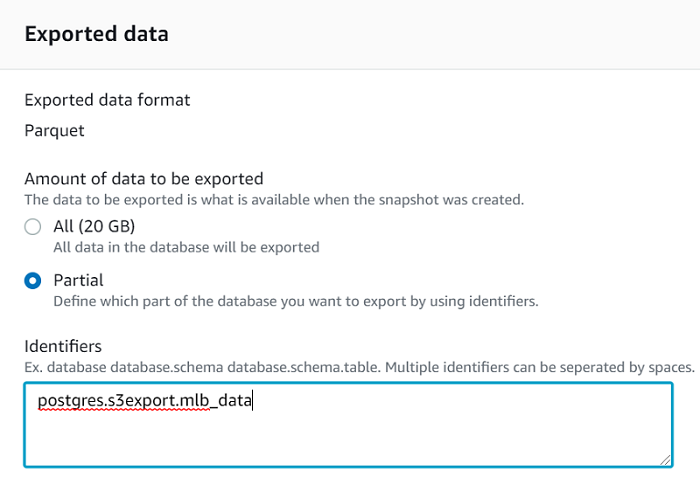Screen dimensions: 700x484
Task: Select the All (20 GB) radio button
Action: coord(33,227)
